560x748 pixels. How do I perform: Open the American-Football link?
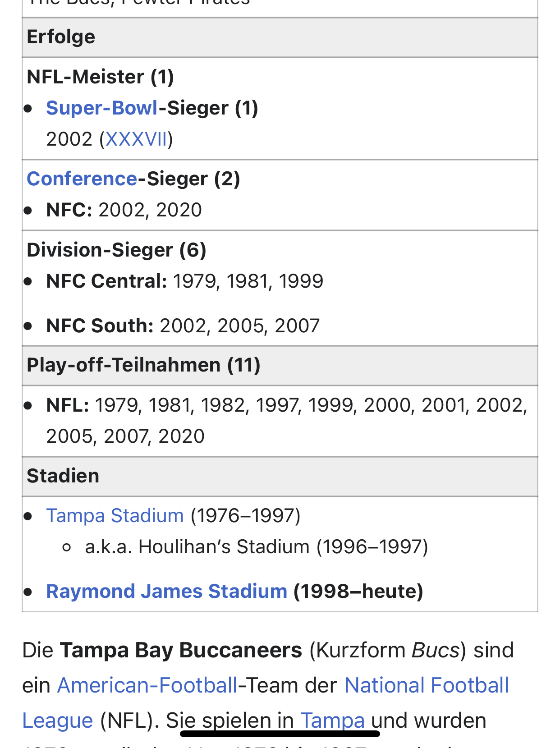(147, 685)
